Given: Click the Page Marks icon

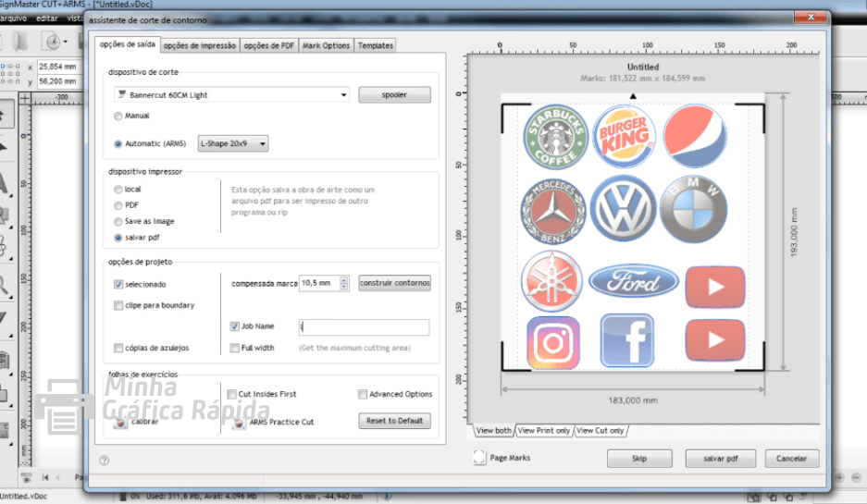Looking at the screenshot, I should 479,458.
